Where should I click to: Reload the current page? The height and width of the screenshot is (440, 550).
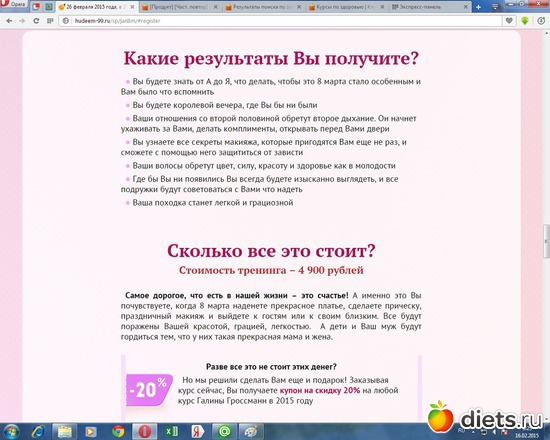point(36,21)
